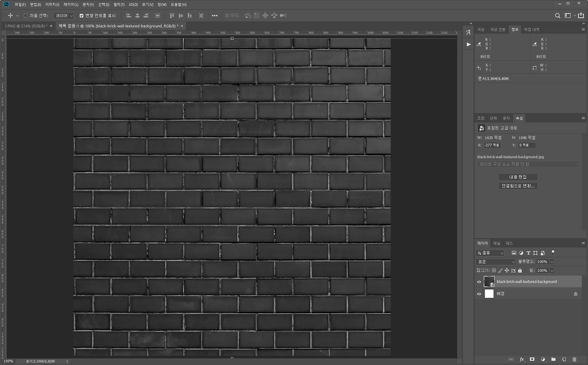The image size is (588, 365).
Task: Open the search magnifier icon
Action: pyautogui.click(x=558, y=16)
